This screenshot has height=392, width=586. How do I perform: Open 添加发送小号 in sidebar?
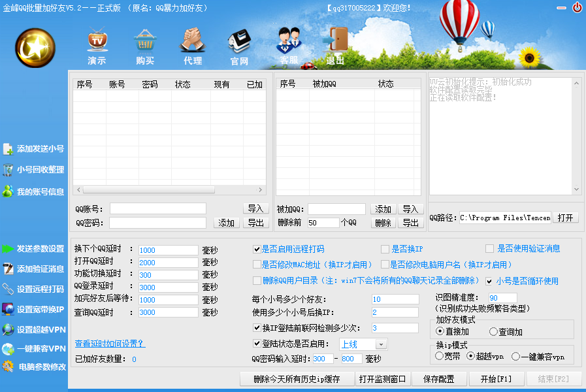[x=34, y=149]
